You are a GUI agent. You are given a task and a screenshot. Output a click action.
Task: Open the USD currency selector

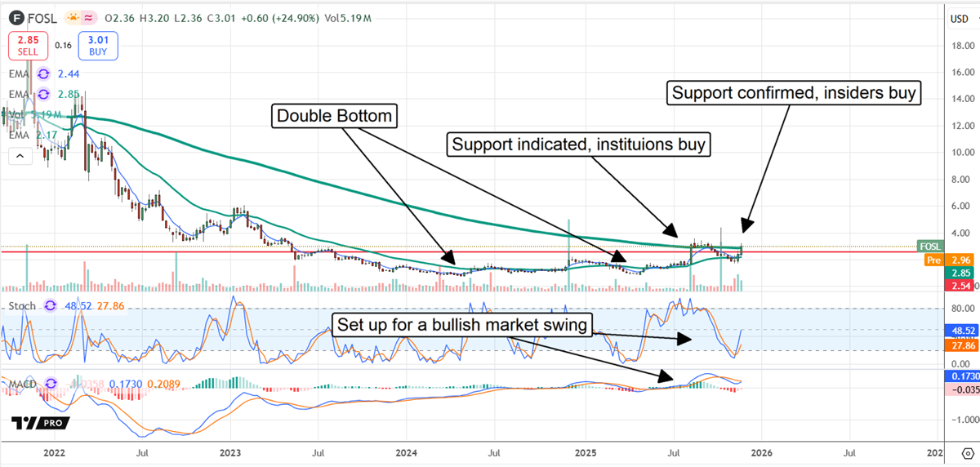[960, 18]
